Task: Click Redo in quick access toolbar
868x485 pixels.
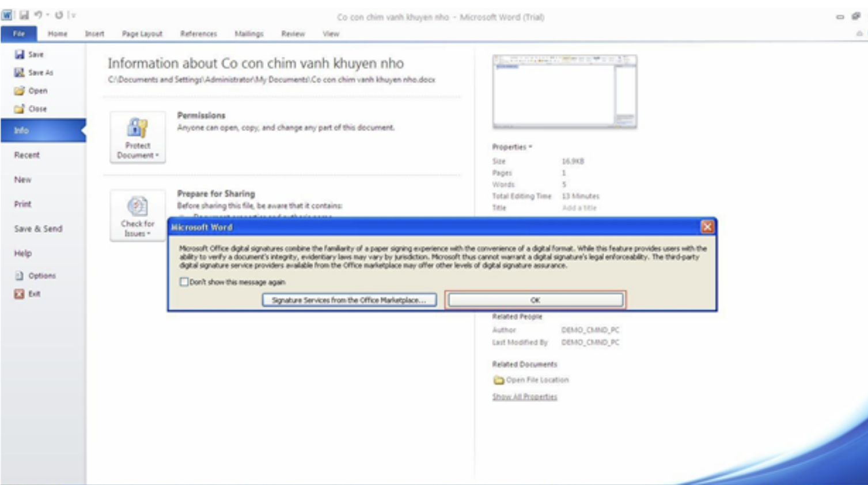Action: (x=59, y=16)
